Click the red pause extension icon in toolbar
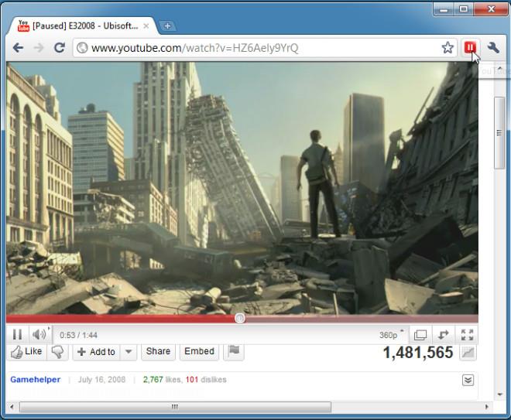Viewport: 511px width, 420px height. [469, 48]
